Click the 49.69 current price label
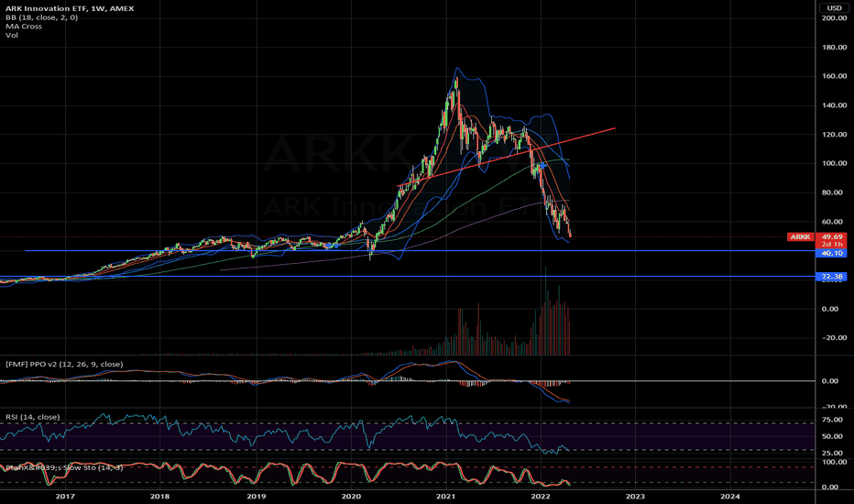The height and width of the screenshot is (504, 854). (x=832, y=237)
